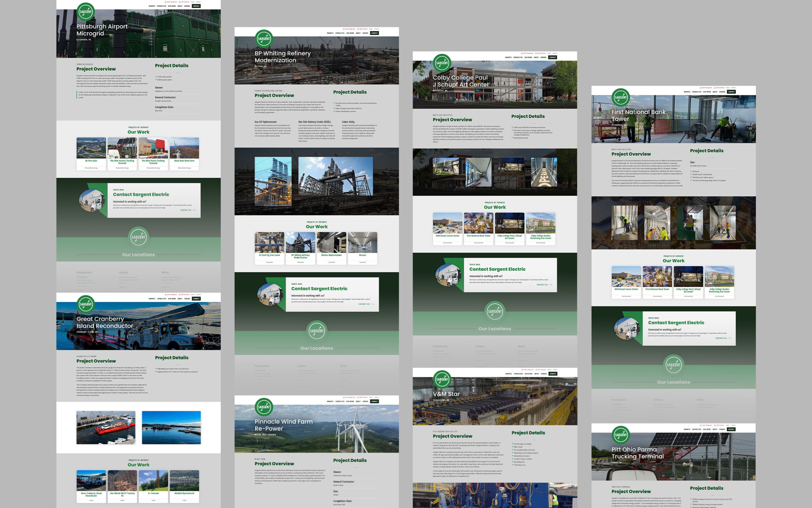Click Sargent logo on First National Bank Tower page
The width and height of the screenshot is (812, 508).
[621, 97]
